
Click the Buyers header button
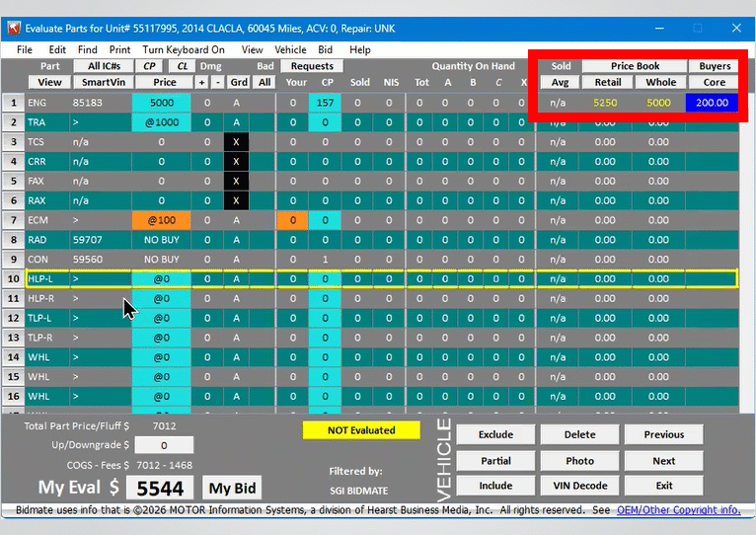pos(715,66)
